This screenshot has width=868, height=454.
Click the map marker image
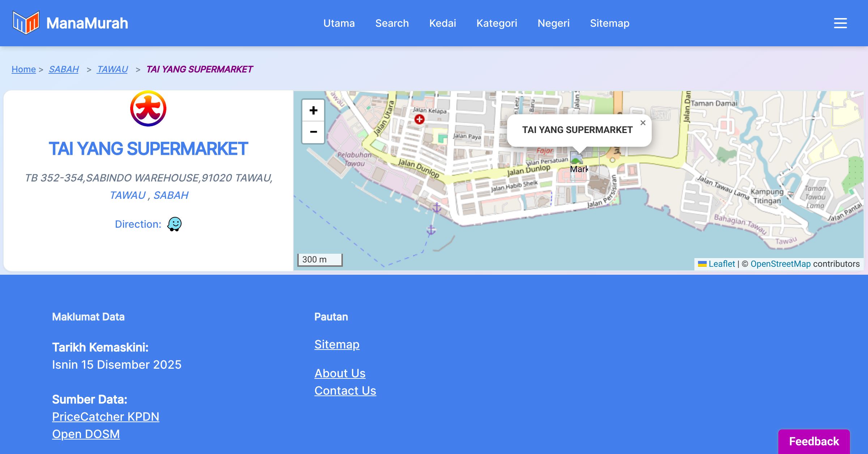576,159
